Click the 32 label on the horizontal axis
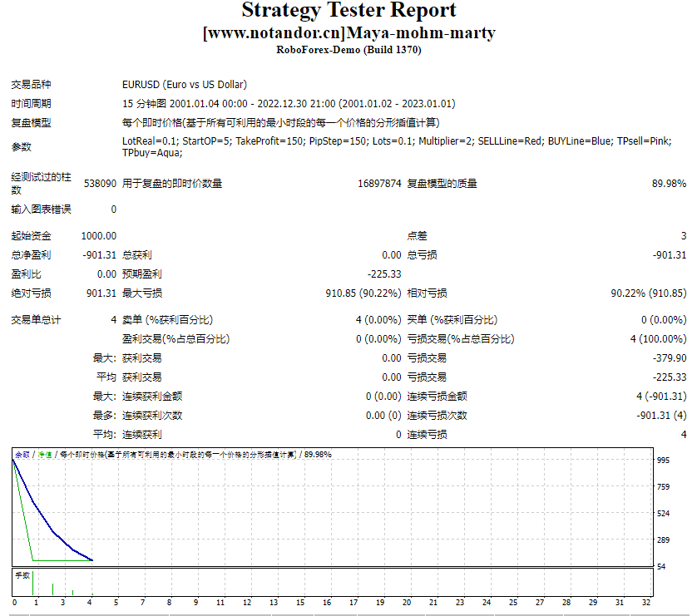This screenshot has width=697, height=616. click(646, 603)
